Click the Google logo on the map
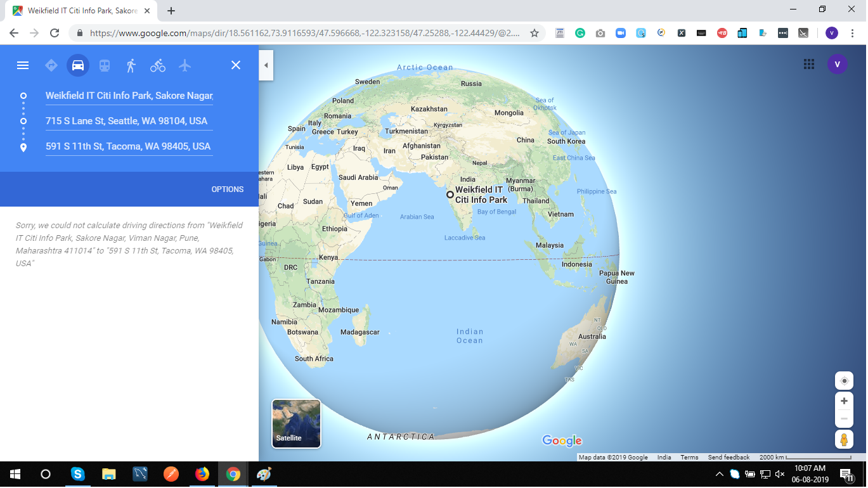Screen dimensions: 868x488 click(562, 440)
